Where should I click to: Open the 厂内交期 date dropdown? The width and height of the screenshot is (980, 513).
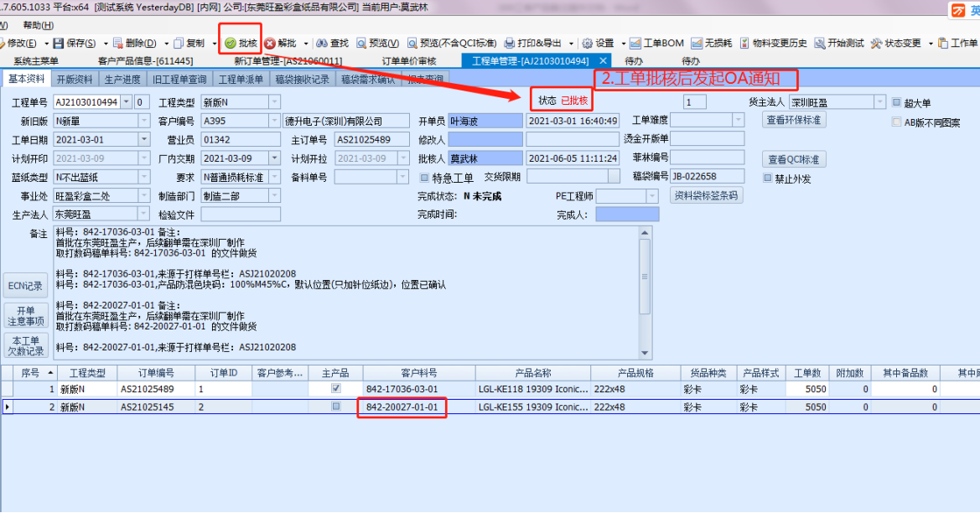(274, 158)
